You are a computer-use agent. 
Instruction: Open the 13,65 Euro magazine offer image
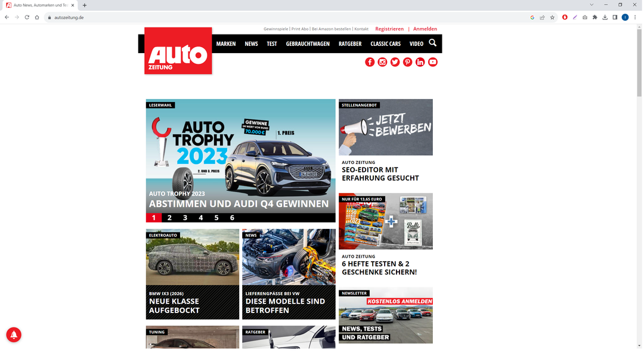(386, 221)
